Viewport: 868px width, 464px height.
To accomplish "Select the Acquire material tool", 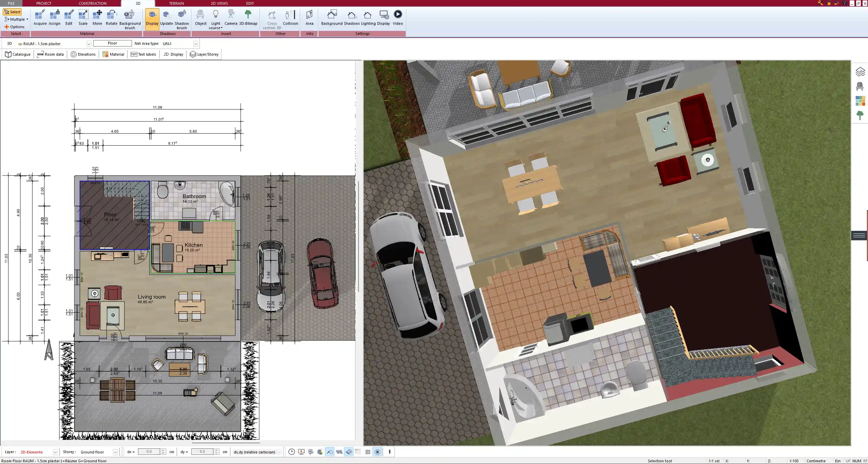I will coord(40,17).
